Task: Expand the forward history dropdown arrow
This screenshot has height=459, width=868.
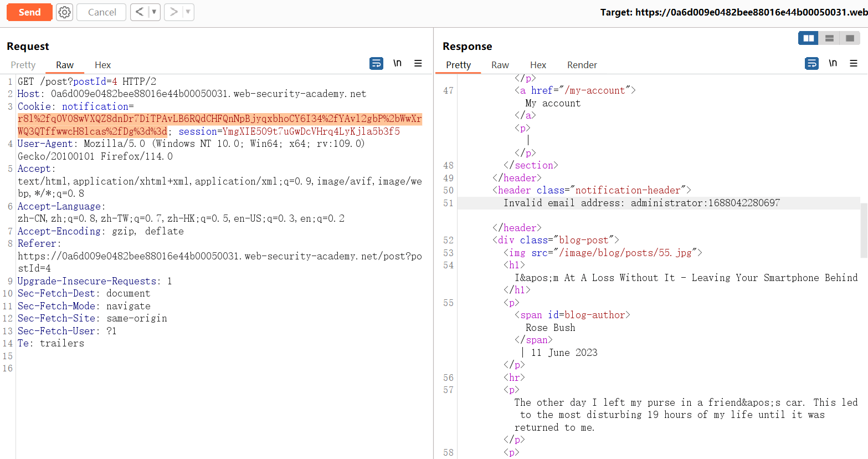Action: coord(188,12)
